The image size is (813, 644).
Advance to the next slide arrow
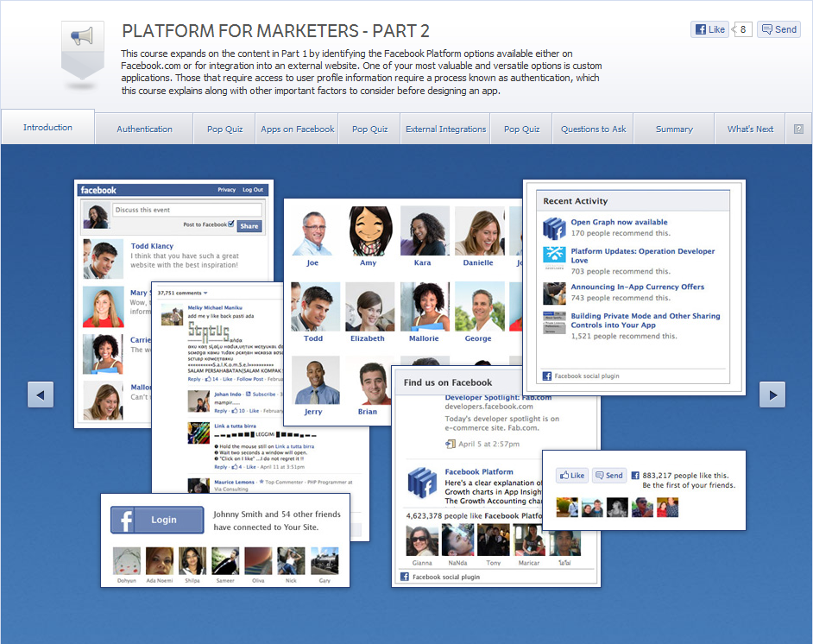[772, 395]
